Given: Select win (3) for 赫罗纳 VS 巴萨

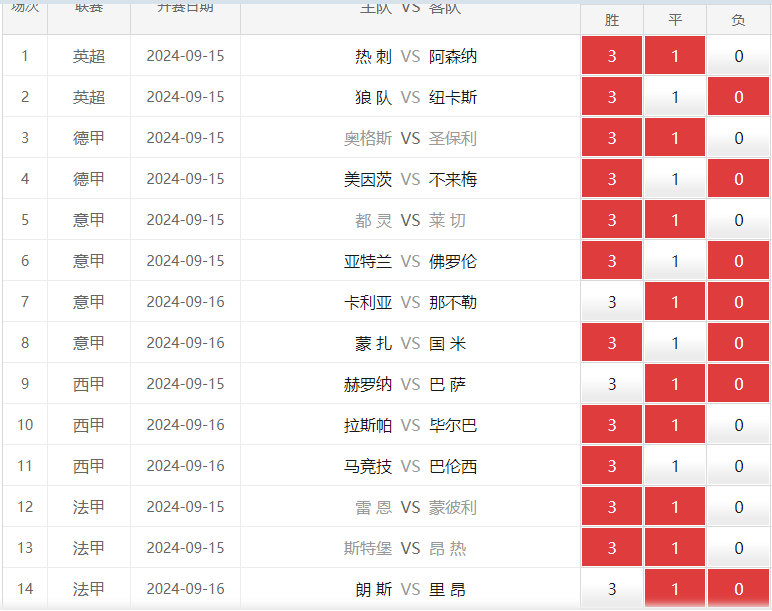Looking at the screenshot, I should pyautogui.click(x=611, y=384).
